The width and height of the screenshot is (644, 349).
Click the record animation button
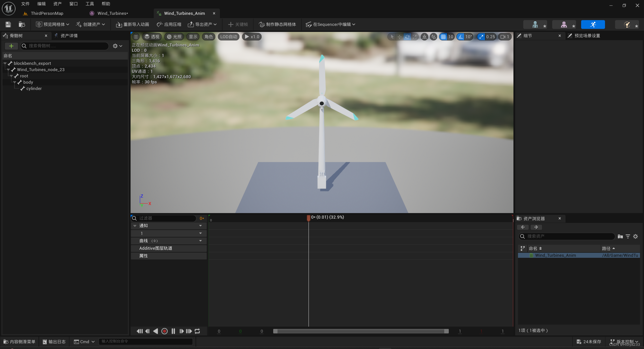(x=165, y=331)
